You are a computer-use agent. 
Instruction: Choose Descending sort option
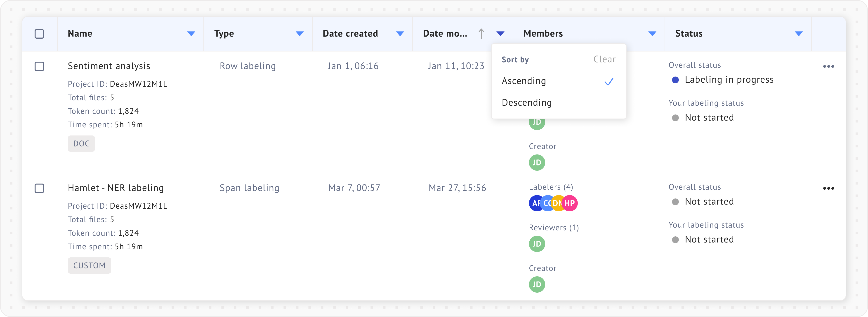click(527, 103)
